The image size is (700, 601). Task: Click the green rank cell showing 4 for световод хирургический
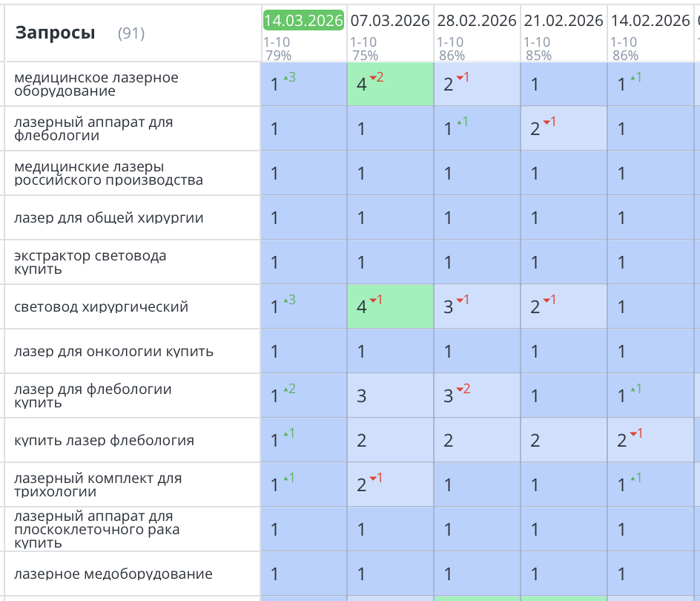[x=390, y=306]
